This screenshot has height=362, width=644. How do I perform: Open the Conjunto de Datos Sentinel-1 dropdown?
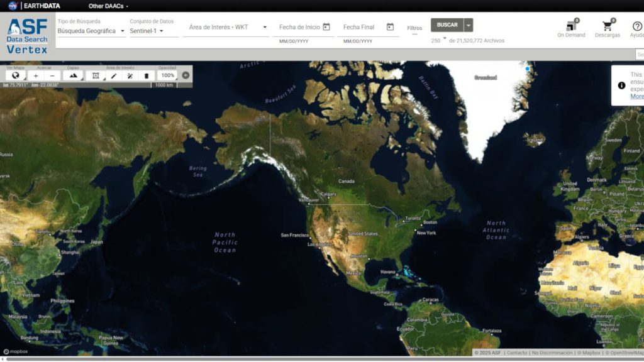tap(147, 31)
